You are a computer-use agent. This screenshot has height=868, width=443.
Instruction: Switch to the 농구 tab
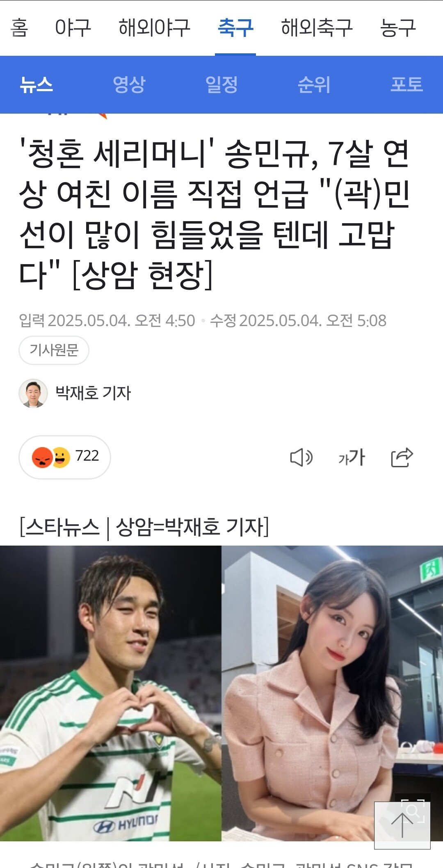(398, 28)
